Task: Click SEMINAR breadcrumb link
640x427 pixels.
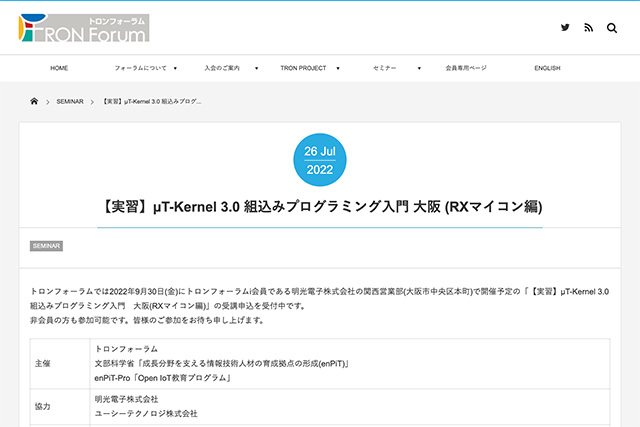Action: [x=70, y=101]
